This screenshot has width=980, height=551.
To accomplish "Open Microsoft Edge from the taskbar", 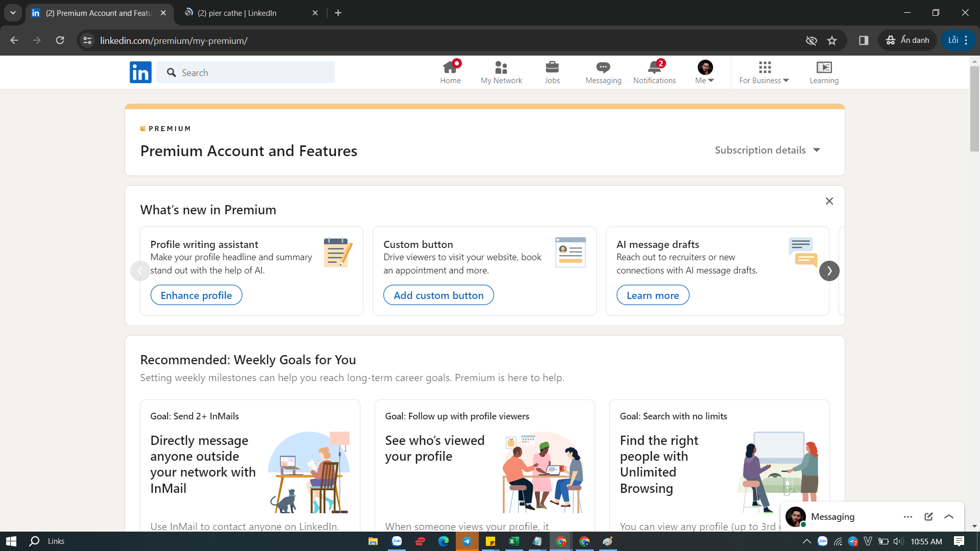I will click(443, 541).
